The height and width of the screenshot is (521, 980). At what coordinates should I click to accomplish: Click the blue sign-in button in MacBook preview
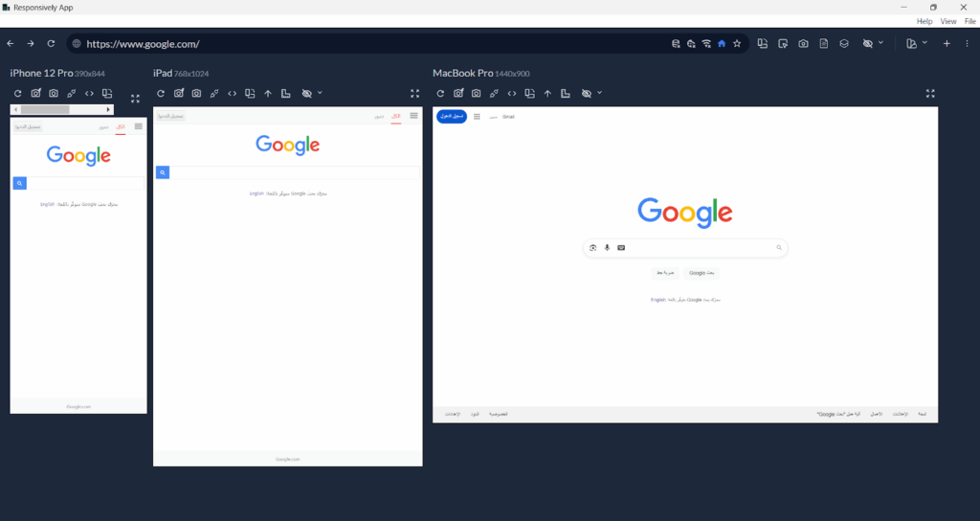[452, 116]
